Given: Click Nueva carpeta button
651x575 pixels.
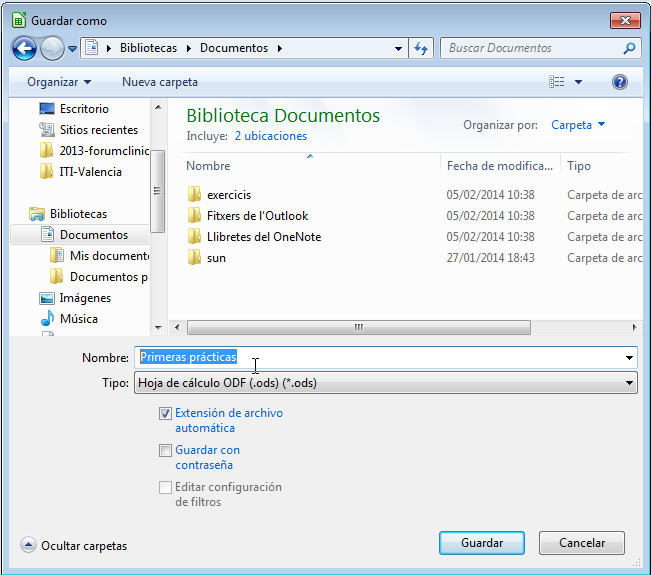Looking at the screenshot, I should point(159,82).
